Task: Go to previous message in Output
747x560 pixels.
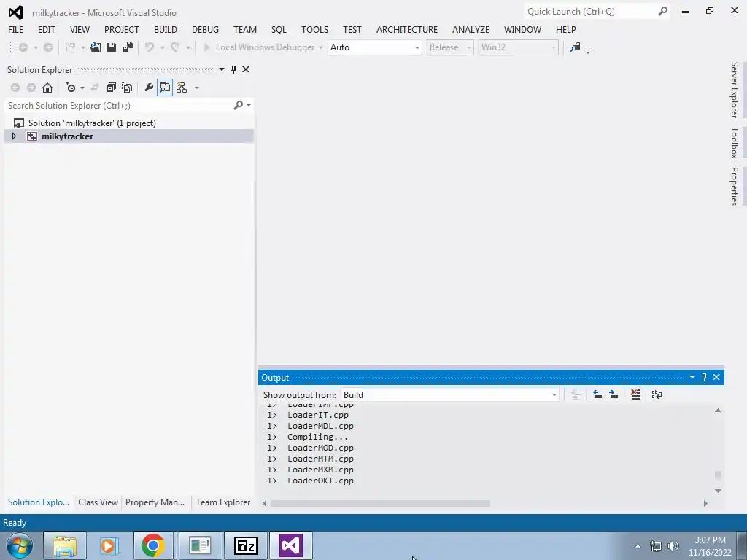Action: pos(597,394)
